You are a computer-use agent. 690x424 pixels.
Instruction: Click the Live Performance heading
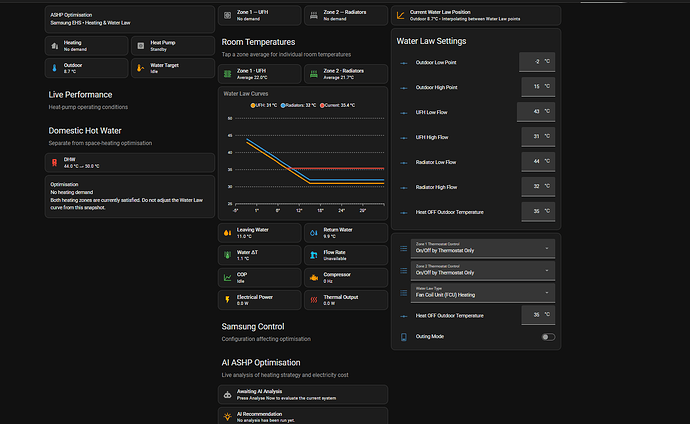click(80, 95)
